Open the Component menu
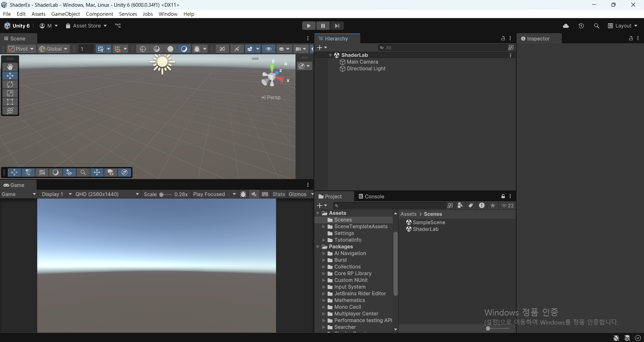 [99, 14]
